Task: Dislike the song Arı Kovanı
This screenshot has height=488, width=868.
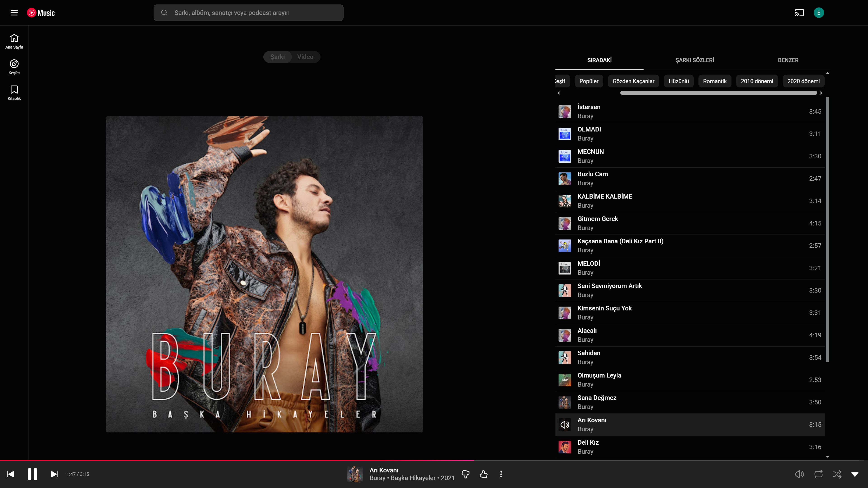Action: (x=466, y=474)
